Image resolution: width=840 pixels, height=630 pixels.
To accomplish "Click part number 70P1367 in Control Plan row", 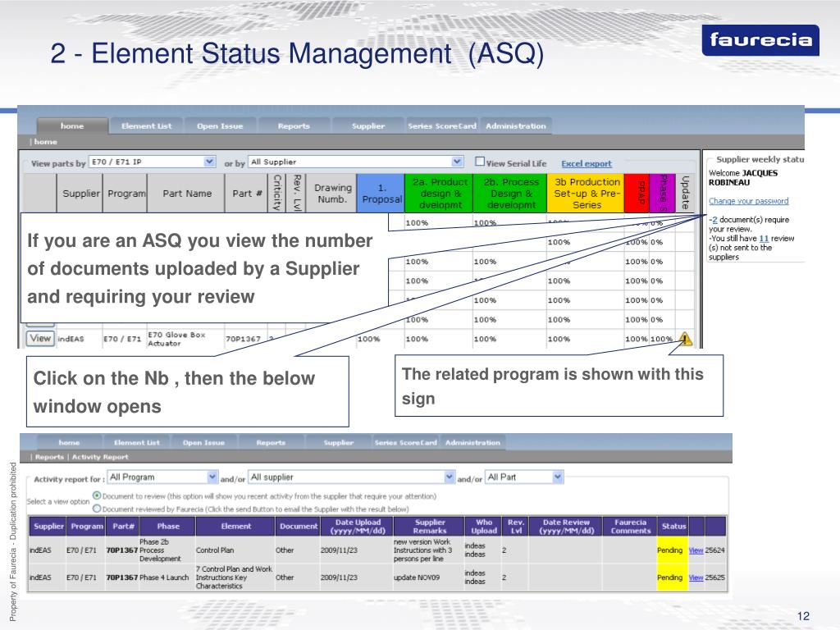I will pyautogui.click(x=121, y=550).
